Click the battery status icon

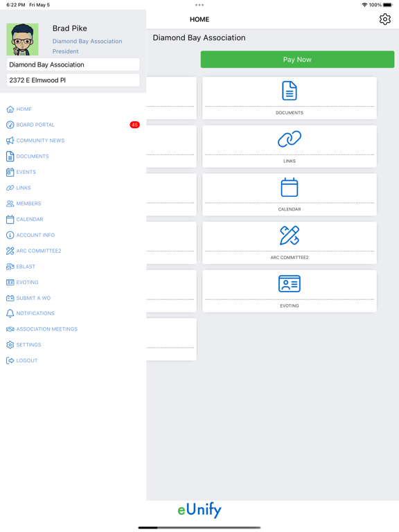(x=388, y=5)
